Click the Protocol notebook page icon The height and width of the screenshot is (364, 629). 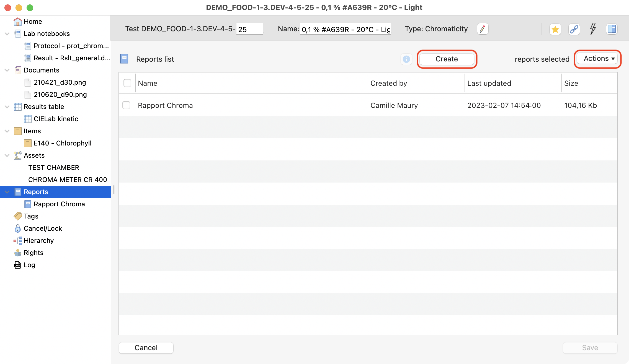(x=27, y=46)
